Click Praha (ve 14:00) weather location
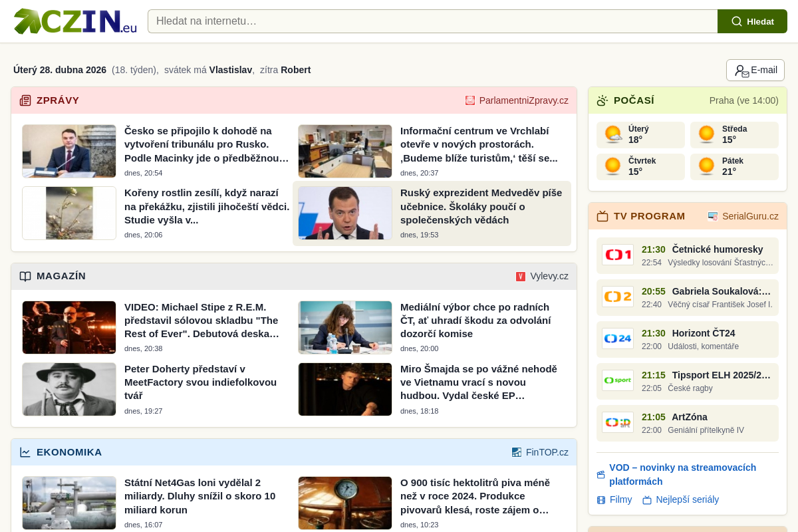This screenshot has width=798, height=532. (743, 100)
